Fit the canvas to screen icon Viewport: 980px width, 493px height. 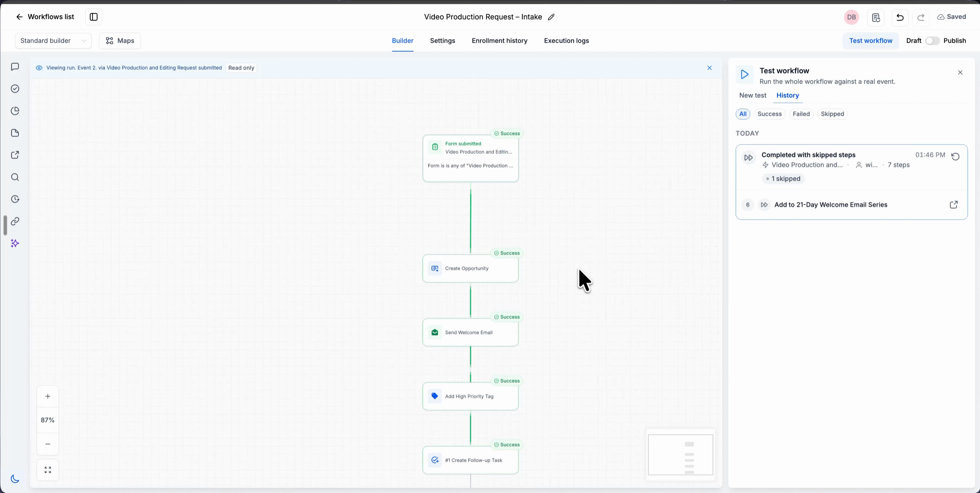(x=48, y=470)
